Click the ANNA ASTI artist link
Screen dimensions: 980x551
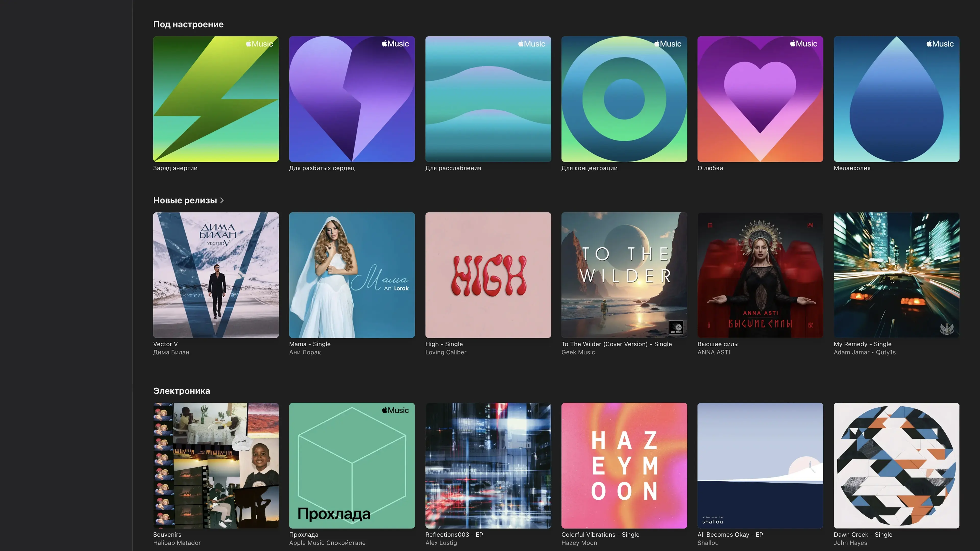tap(713, 352)
